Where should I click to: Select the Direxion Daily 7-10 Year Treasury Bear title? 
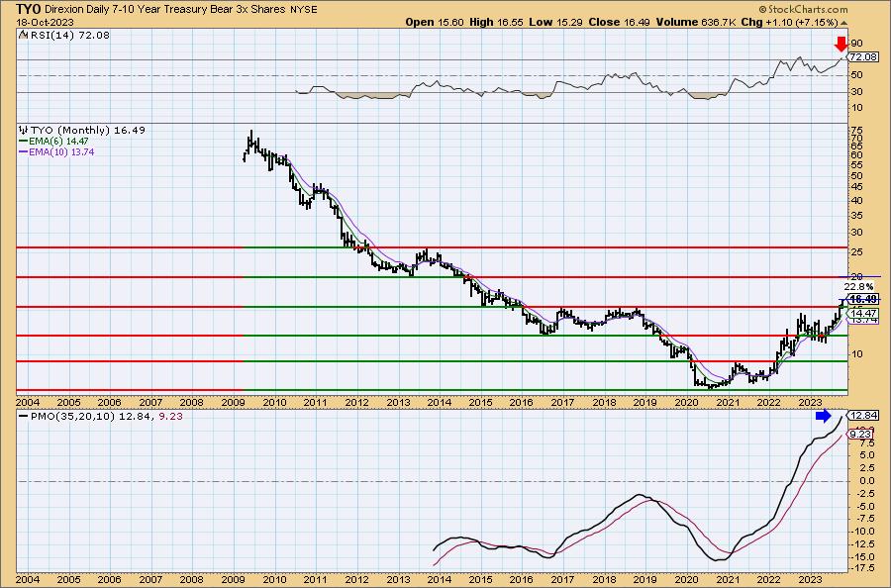click(164, 9)
